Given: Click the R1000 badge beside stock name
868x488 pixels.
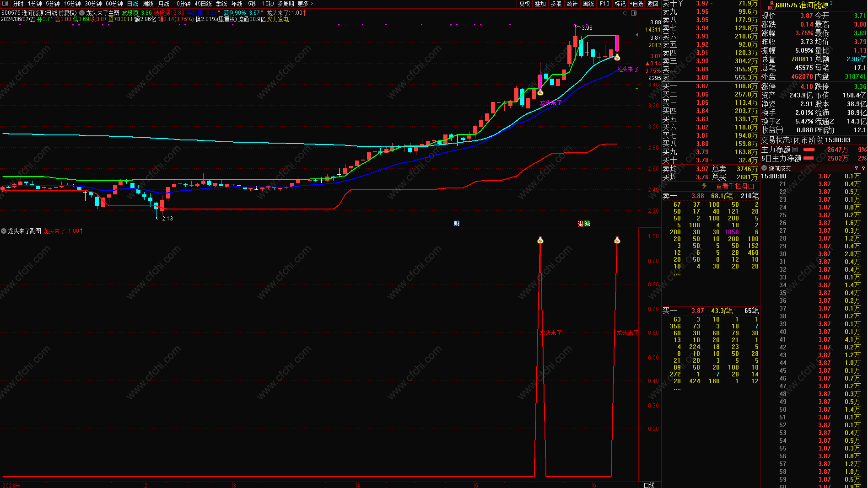Looking at the screenshot, I should 771,5.
